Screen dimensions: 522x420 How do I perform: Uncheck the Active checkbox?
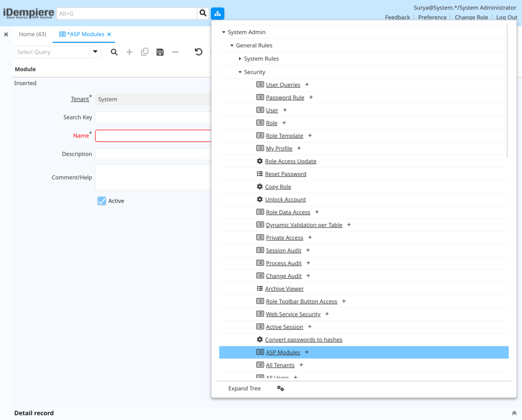[x=102, y=201]
